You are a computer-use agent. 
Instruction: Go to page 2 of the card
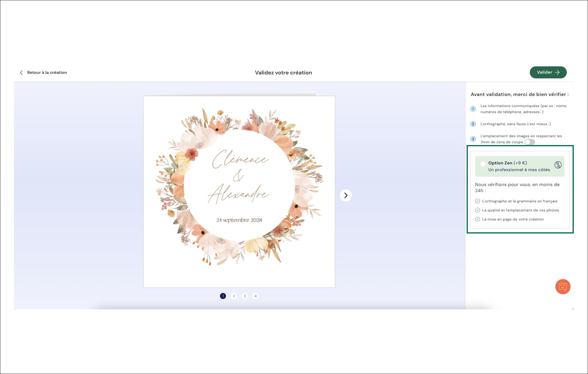[x=234, y=296]
